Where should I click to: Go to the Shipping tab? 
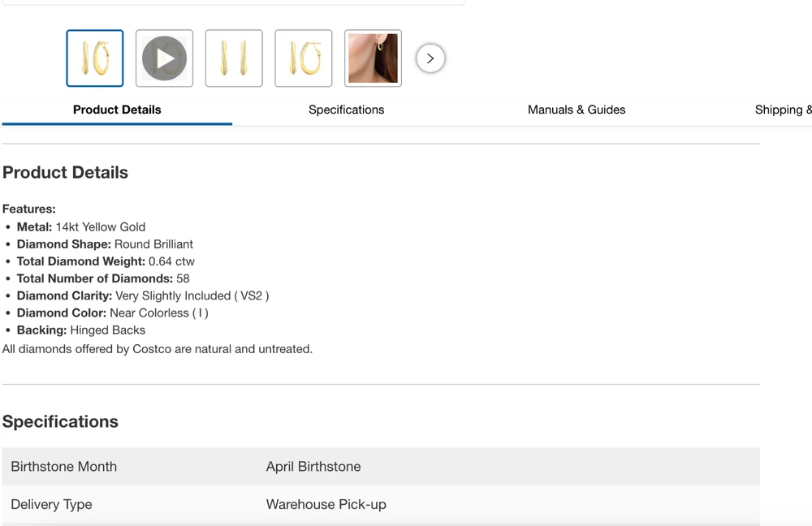tap(782, 110)
